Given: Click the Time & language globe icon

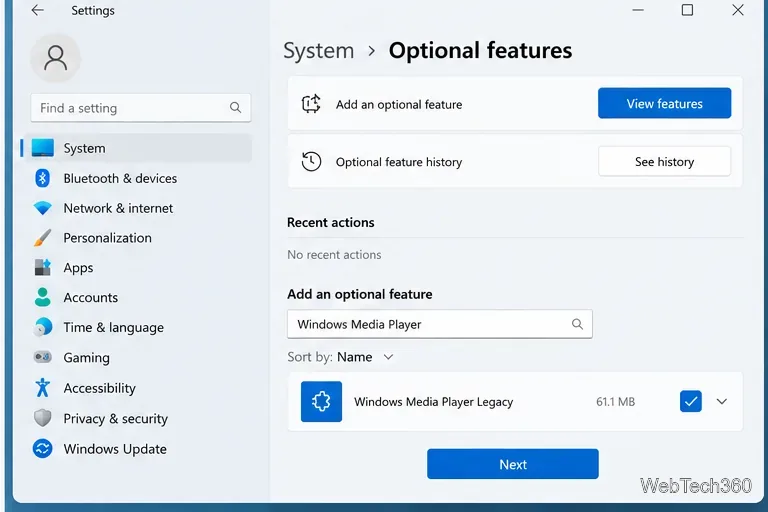Looking at the screenshot, I should pos(43,327).
